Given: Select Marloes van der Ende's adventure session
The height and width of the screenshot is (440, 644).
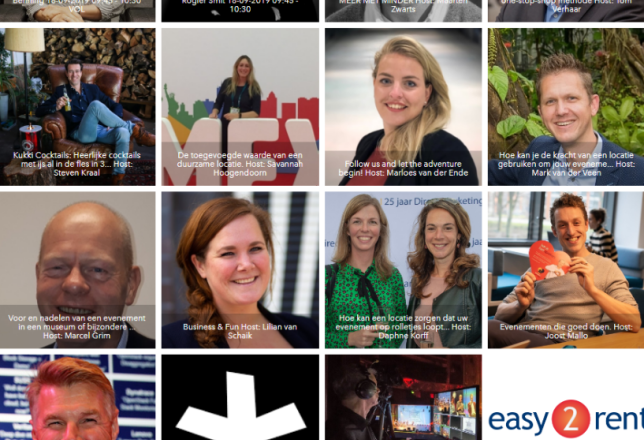Looking at the screenshot, I should (403, 107).
